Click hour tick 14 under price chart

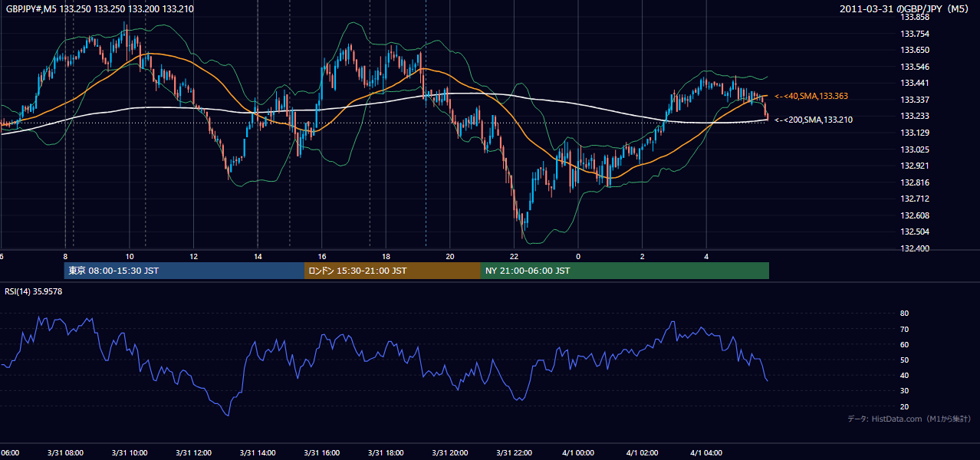point(258,256)
